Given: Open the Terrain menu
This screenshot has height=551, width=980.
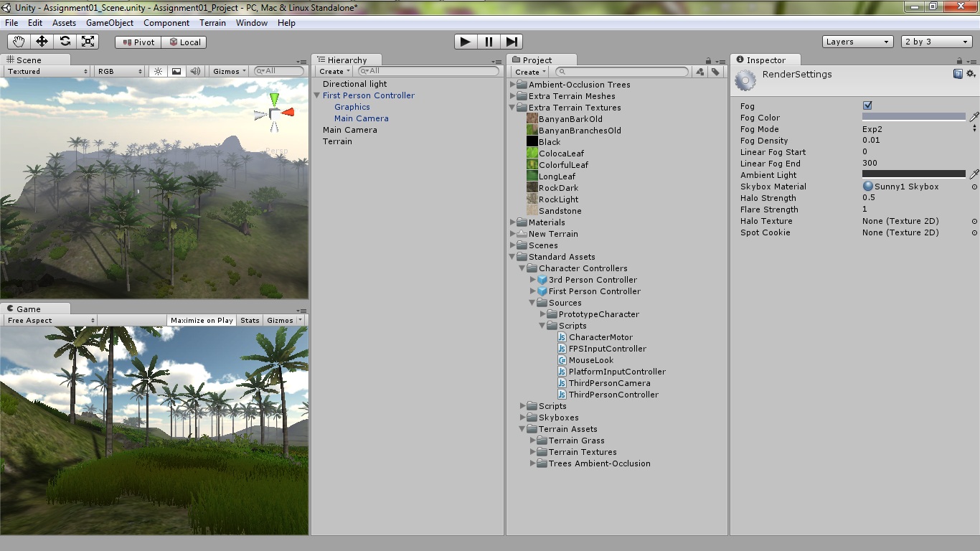Looking at the screenshot, I should (x=212, y=23).
